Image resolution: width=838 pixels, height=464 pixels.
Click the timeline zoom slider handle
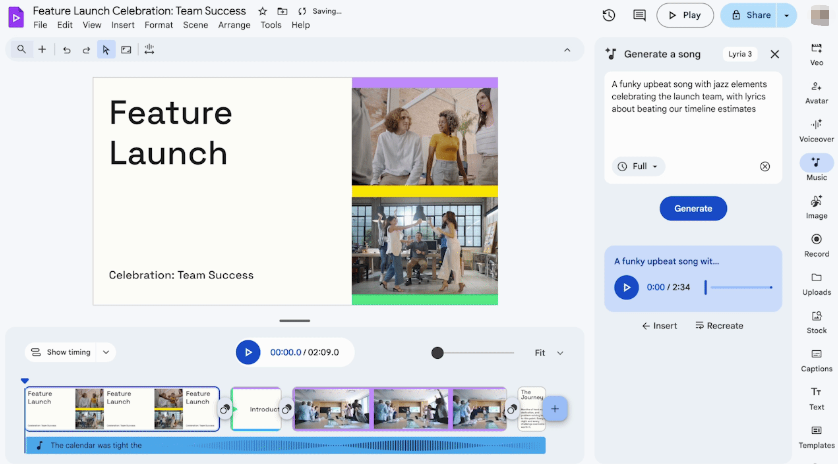point(437,353)
